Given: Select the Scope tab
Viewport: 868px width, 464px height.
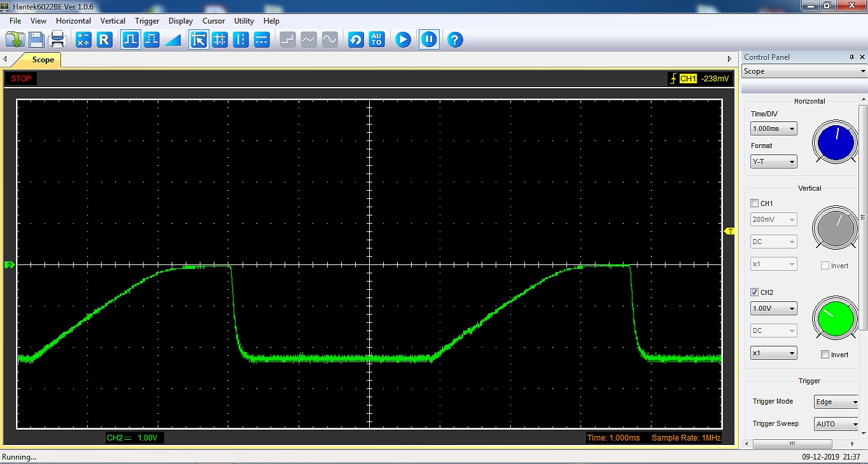Looking at the screenshot, I should [x=43, y=60].
